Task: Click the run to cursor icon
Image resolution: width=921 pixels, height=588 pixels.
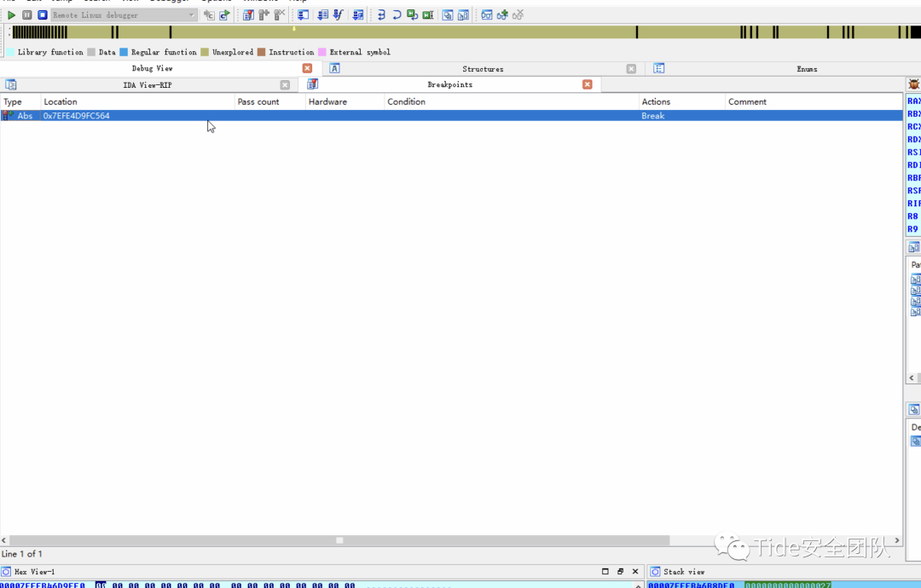Action: point(428,15)
